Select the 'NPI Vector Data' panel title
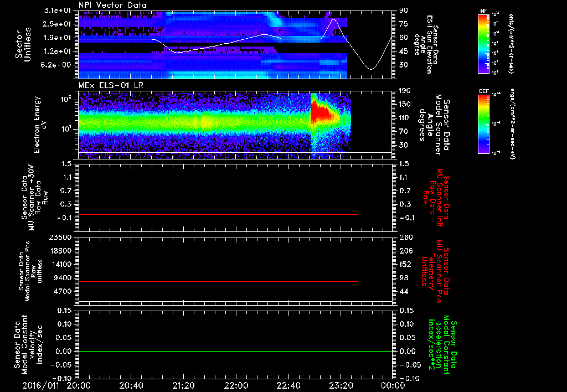The width and height of the screenshot is (567, 392). click(113, 5)
